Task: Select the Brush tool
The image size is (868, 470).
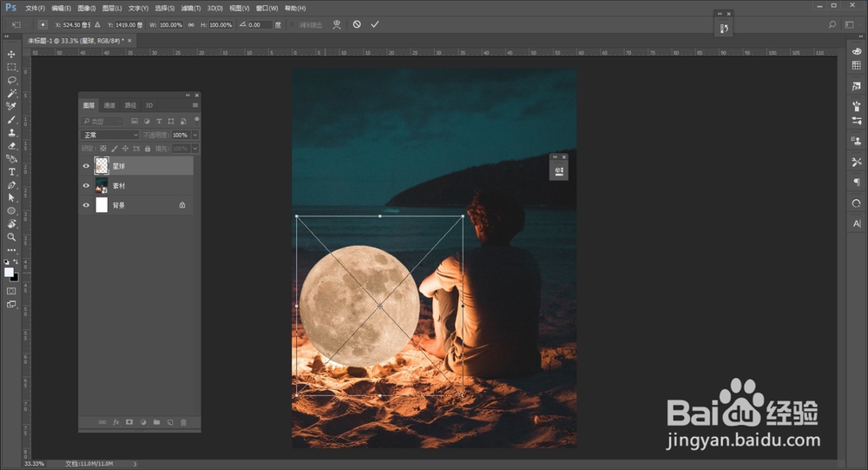Action: [x=11, y=120]
